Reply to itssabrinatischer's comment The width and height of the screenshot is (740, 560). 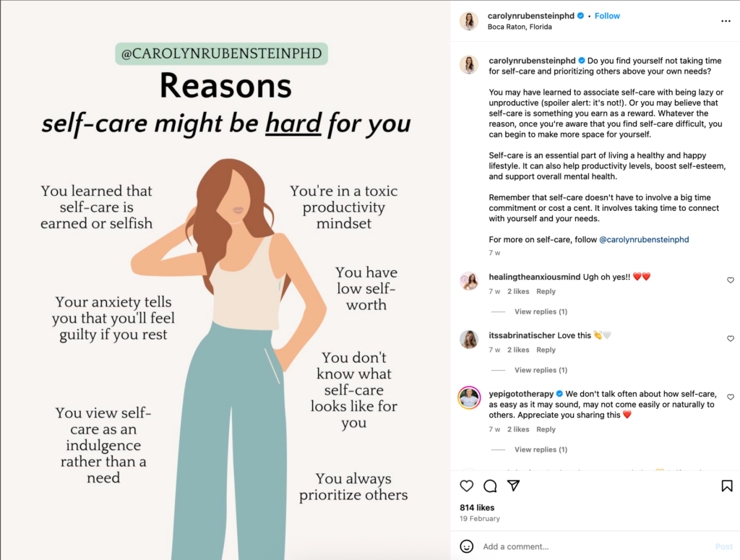point(546,349)
